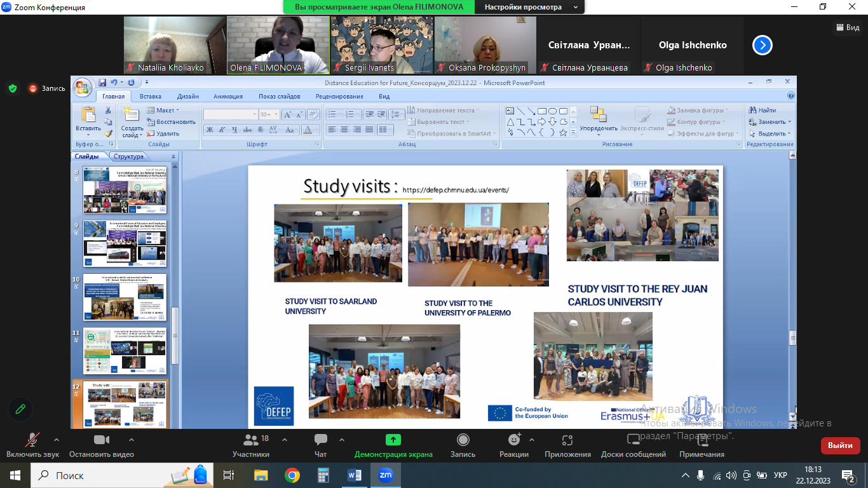
Task: Open the Показ слайдов ribbon tab
Action: tap(280, 96)
